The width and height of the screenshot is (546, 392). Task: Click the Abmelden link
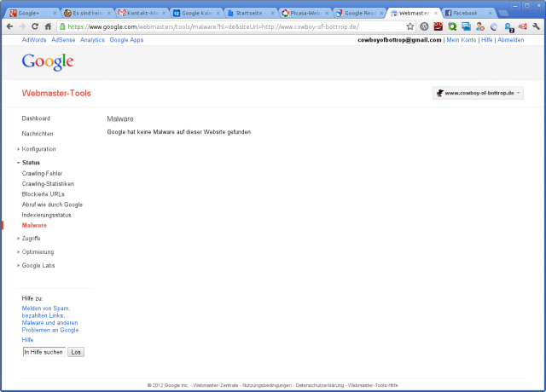(x=510, y=40)
